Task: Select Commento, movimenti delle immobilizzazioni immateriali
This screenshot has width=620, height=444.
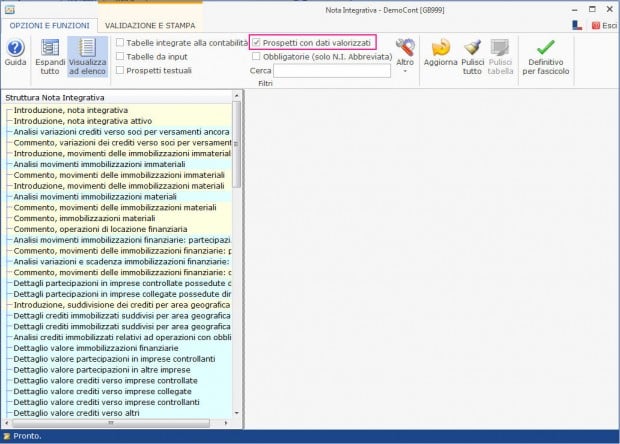Action: tap(119, 175)
